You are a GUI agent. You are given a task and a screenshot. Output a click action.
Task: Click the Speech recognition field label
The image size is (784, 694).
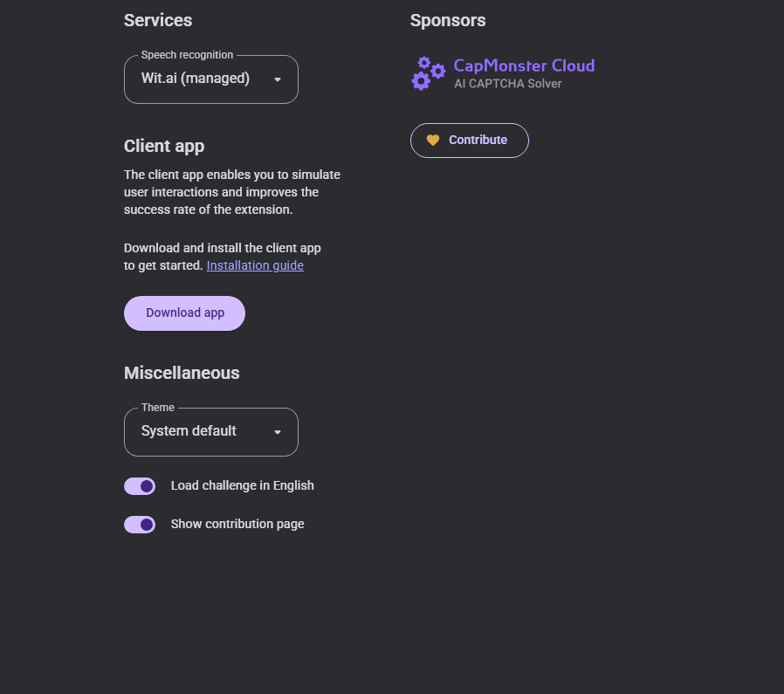[x=187, y=55]
